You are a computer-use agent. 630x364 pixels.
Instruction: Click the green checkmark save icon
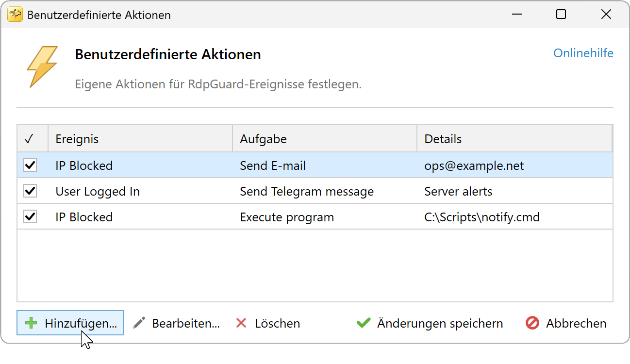click(364, 323)
